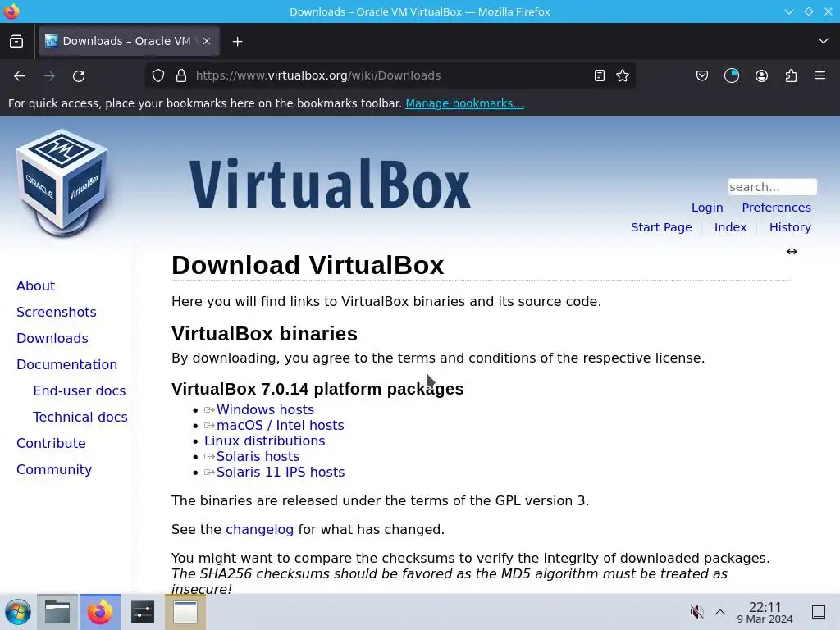Open End-user docs in the sidebar

(x=80, y=390)
